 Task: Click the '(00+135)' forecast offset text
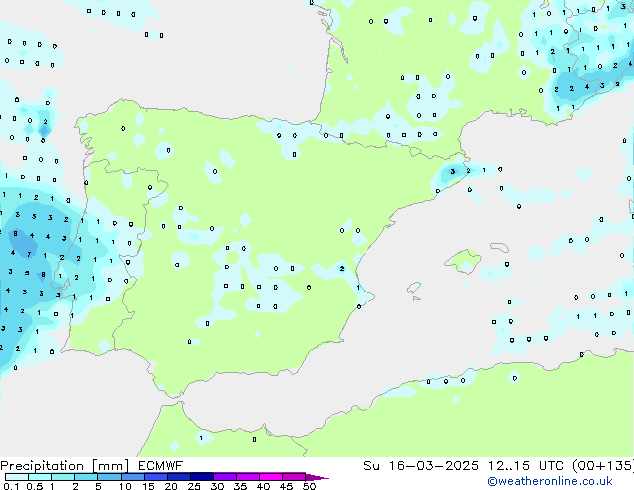(603, 466)
